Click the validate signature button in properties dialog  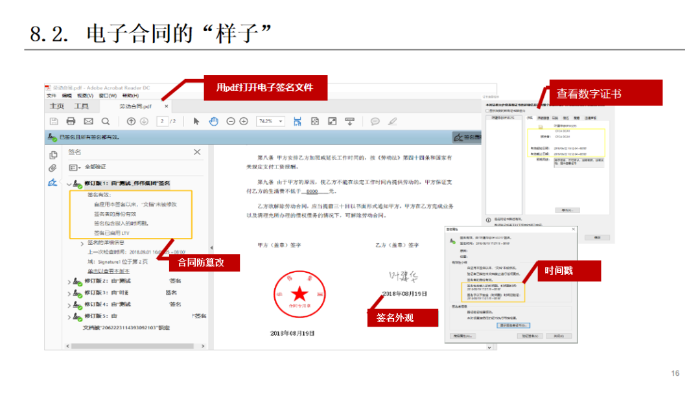(x=530, y=336)
